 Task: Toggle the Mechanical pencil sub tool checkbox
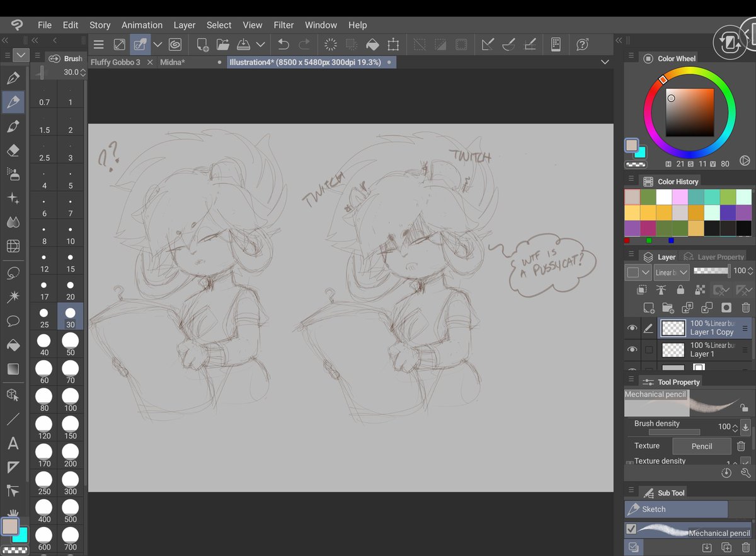point(632,529)
